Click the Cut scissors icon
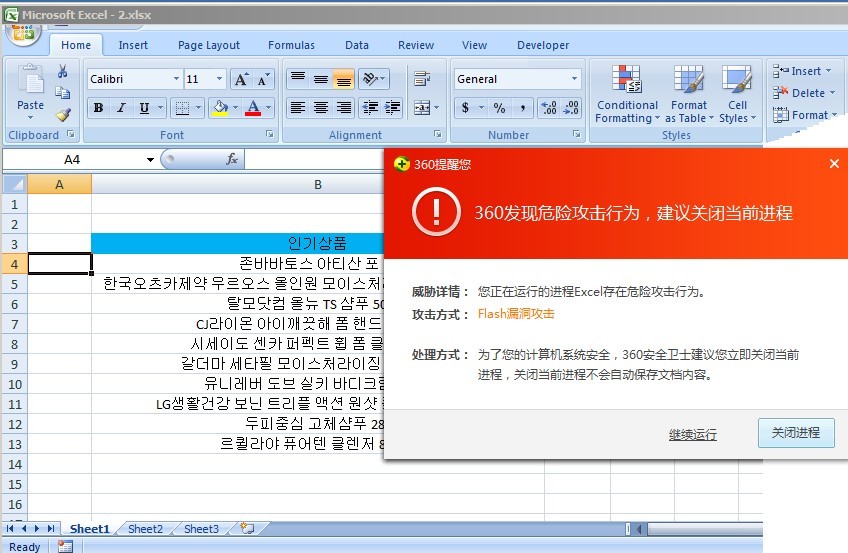 (x=63, y=71)
